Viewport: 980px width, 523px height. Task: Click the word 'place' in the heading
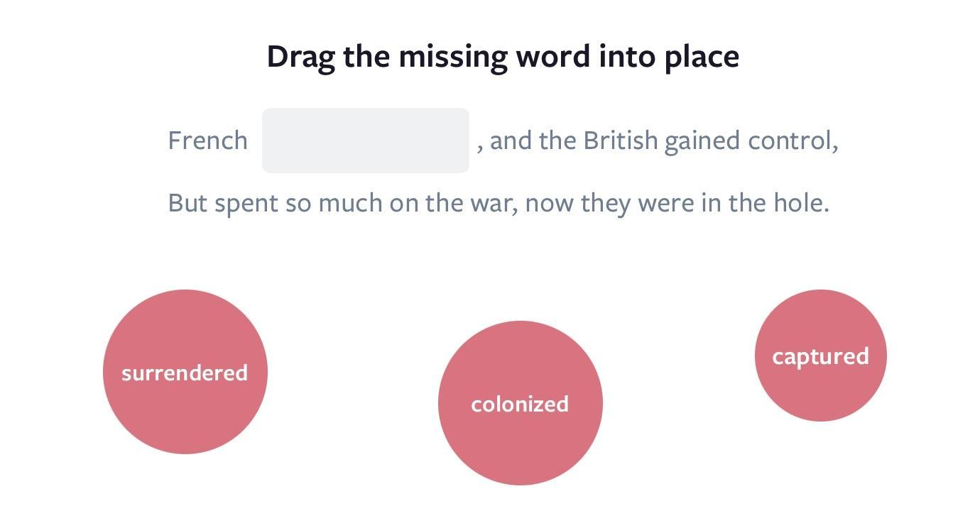(702, 57)
